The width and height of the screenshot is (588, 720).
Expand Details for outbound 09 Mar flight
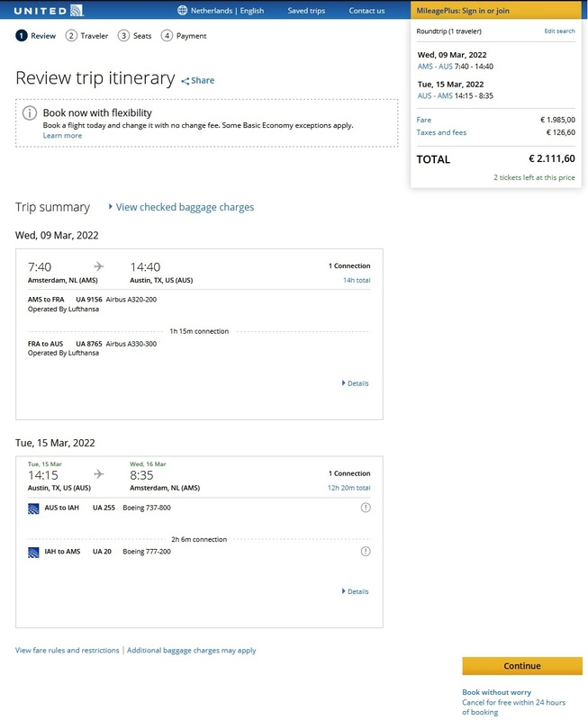tap(357, 383)
